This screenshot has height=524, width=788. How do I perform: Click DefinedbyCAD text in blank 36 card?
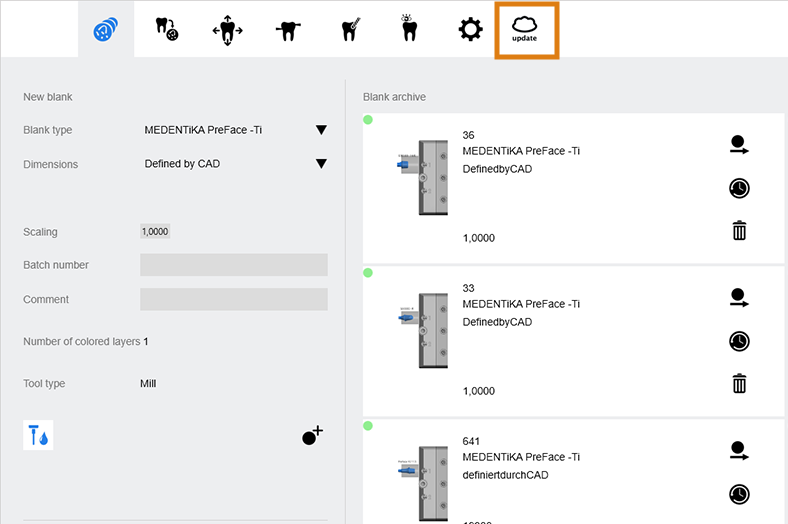point(497,169)
